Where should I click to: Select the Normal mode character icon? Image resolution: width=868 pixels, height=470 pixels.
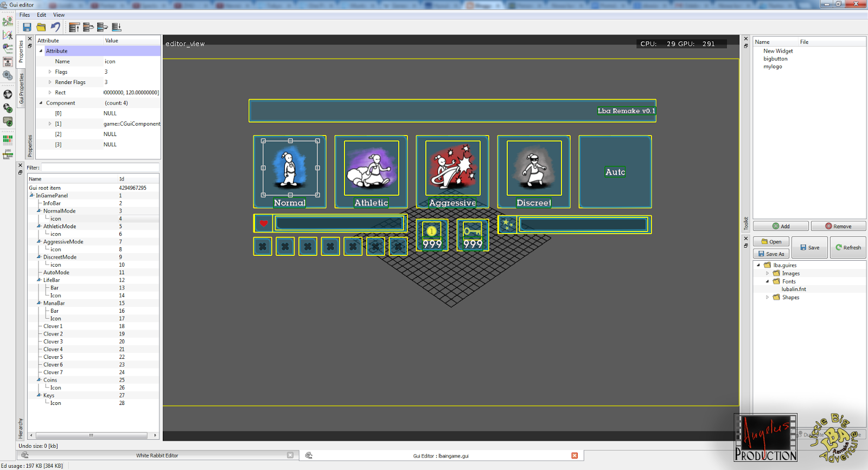pos(290,168)
